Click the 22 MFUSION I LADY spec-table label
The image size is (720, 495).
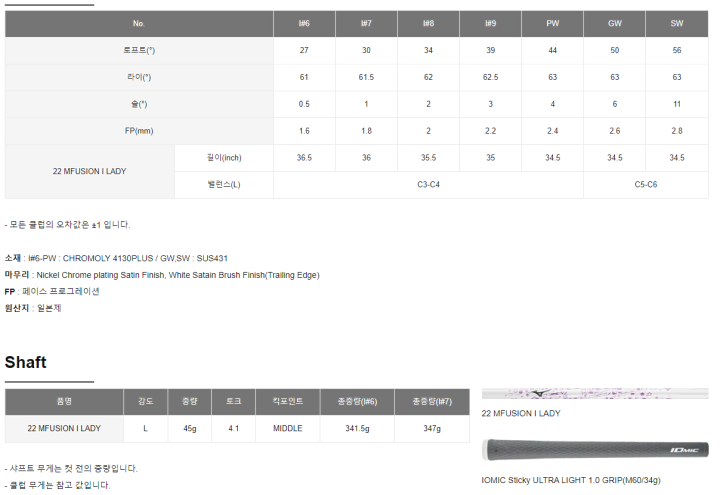(x=90, y=171)
